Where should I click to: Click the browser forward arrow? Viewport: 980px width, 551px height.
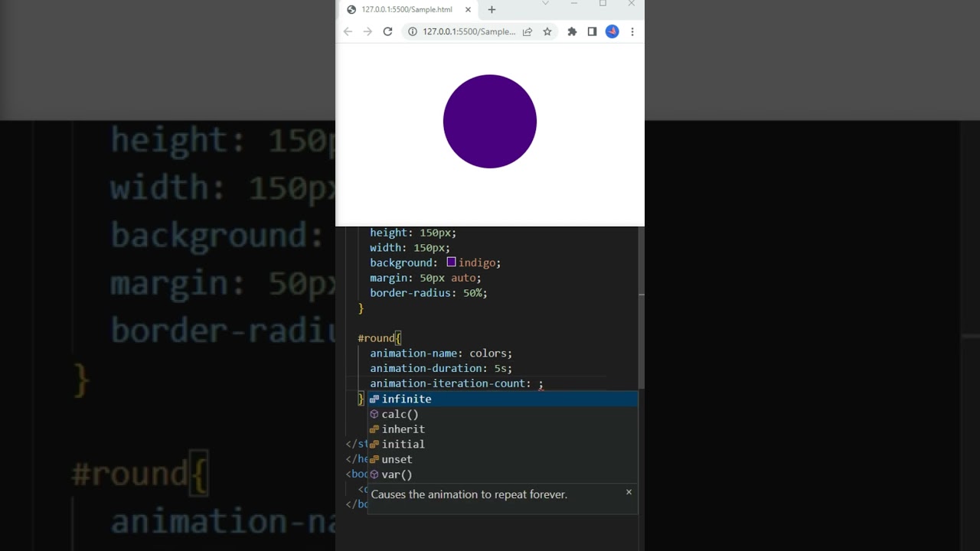(x=367, y=31)
